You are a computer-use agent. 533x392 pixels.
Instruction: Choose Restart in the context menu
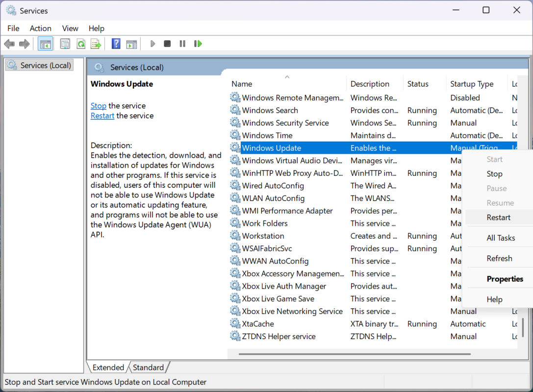click(x=498, y=218)
